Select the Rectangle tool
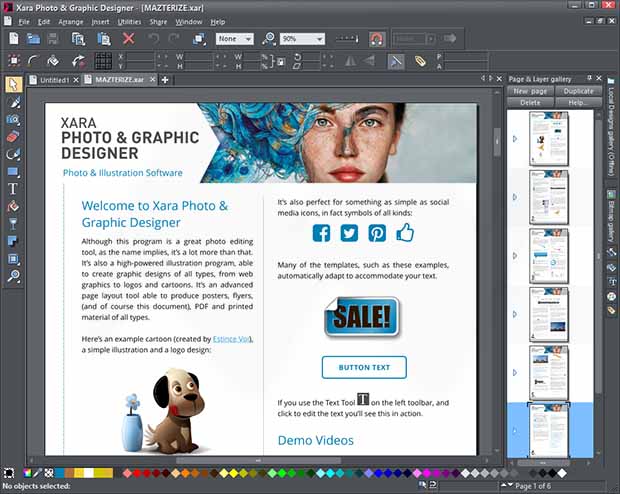Image resolution: width=620 pixels, height=494 pixels. click(13, 172)
